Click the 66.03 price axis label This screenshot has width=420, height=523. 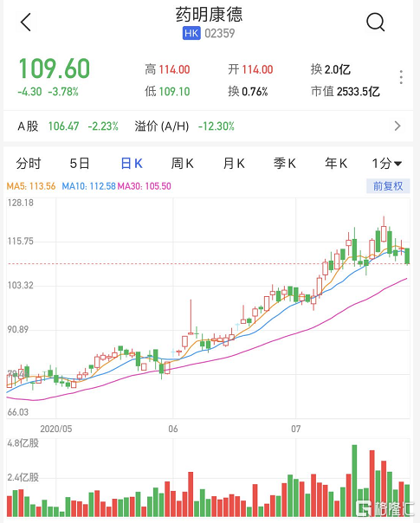click(x=18, y=412)
